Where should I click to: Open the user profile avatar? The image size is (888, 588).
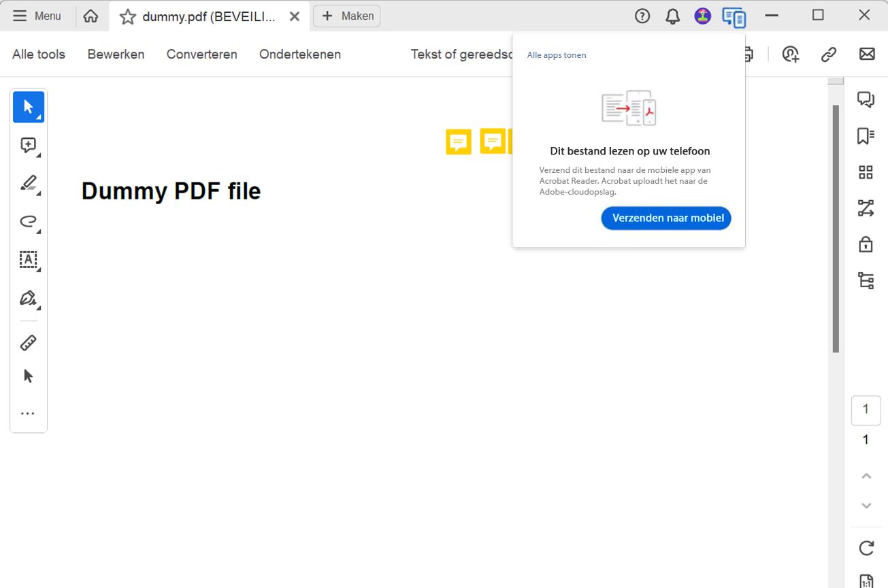pyautogui.click(x=703, y=16)
